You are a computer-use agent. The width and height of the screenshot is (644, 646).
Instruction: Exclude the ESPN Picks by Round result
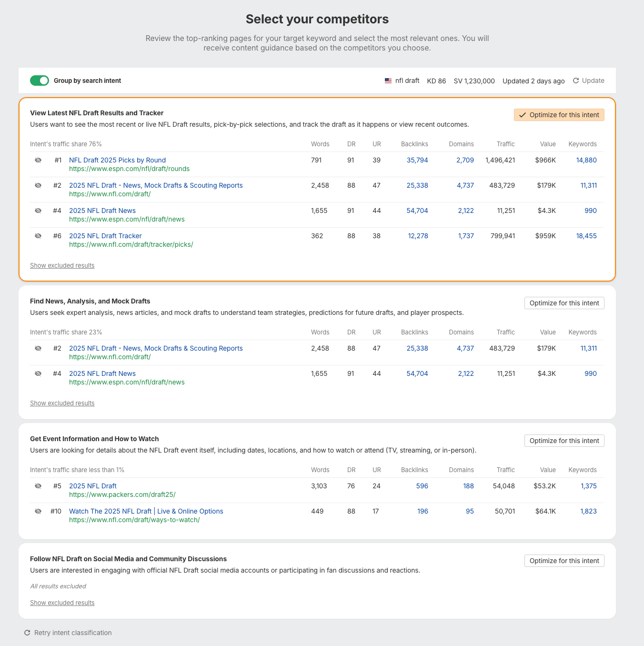(x=38, y=160)
